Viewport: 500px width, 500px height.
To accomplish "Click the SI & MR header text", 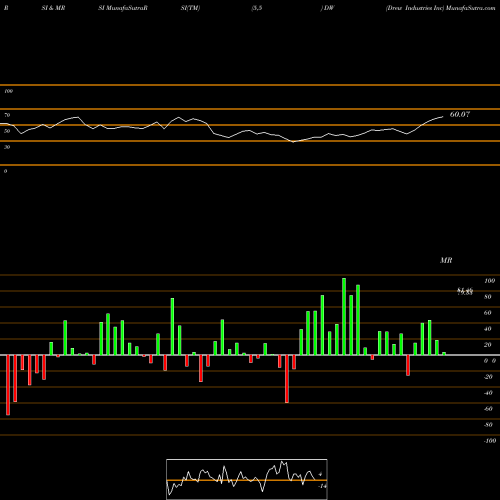I will tap(53, 8).
